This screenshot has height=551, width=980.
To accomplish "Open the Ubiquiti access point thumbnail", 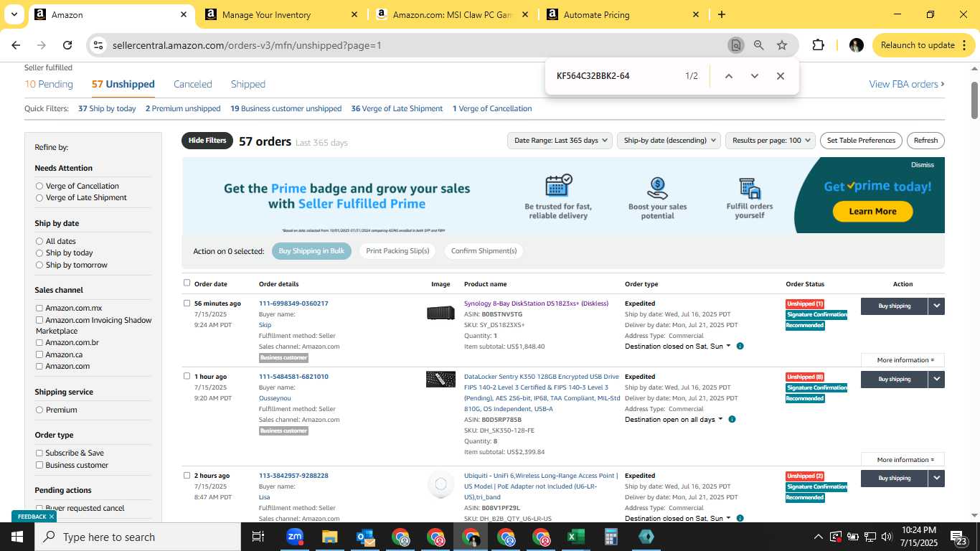I will coord(440,484).
